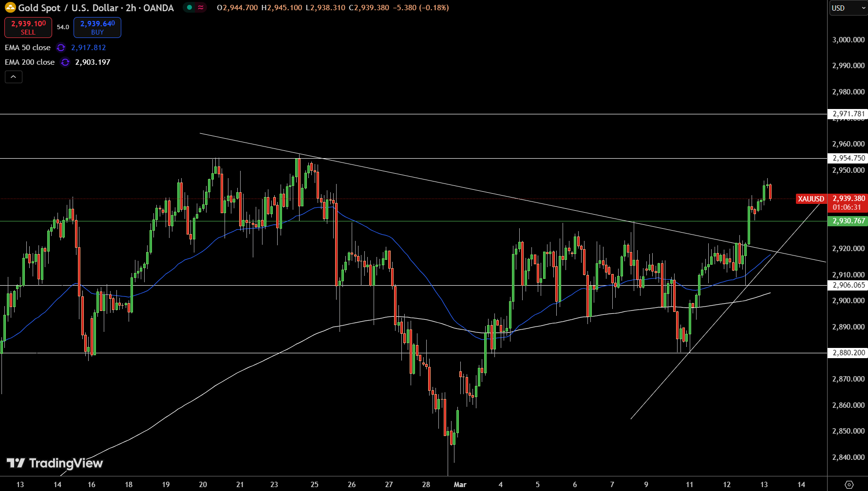Click the gold symbol logo icon
Screen dimensions: 868x491
click(x=10, y=8)
